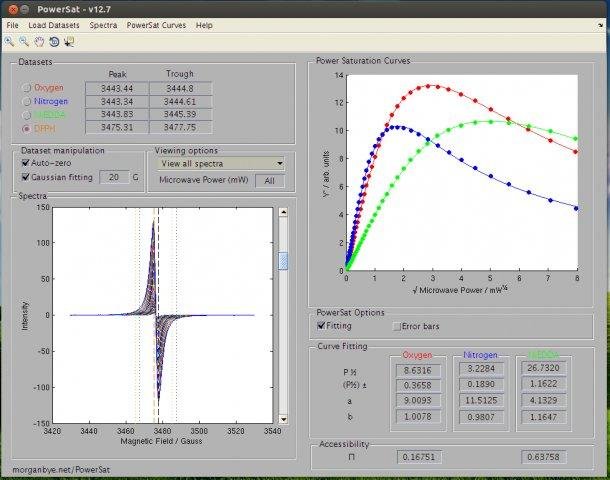
Task: Select the DPPH dataset radio button
Action: [x=26, y=128]
